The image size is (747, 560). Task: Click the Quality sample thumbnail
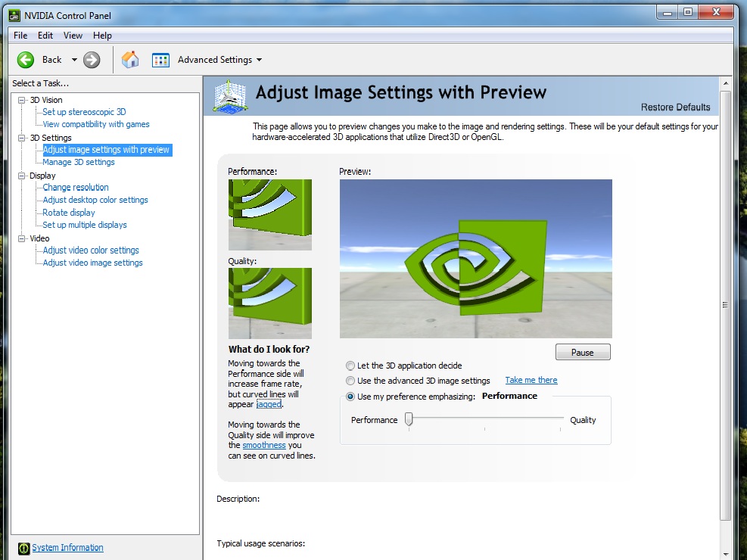pos(270,303)
